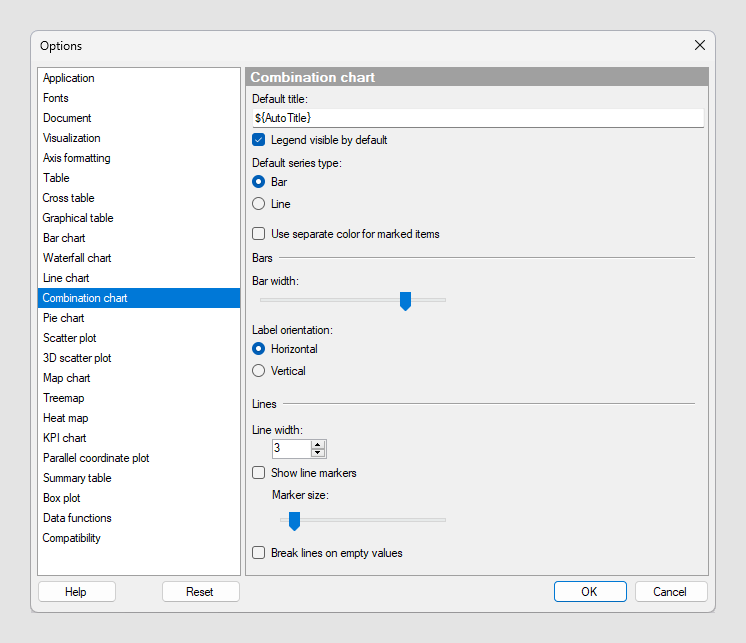Increase line width with up stepper arrow
The width and height of the screenshot is (746, 643).
[318, 445]
